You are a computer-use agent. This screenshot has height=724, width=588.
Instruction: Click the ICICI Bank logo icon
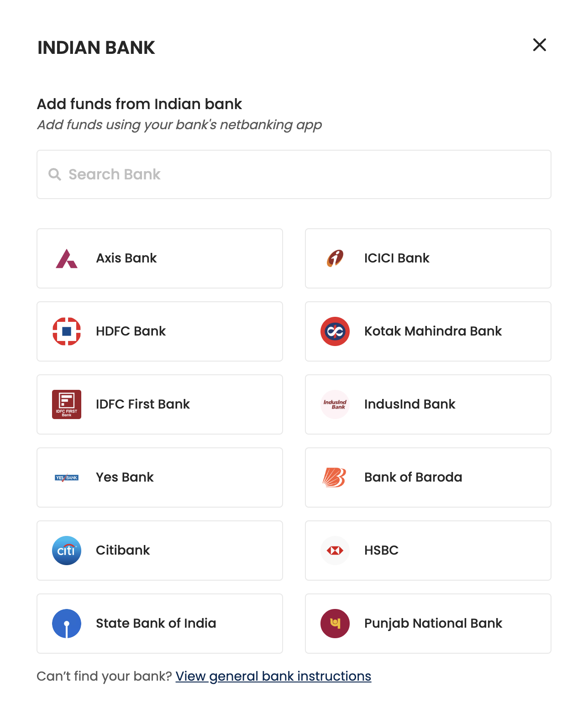pos(335,258)
